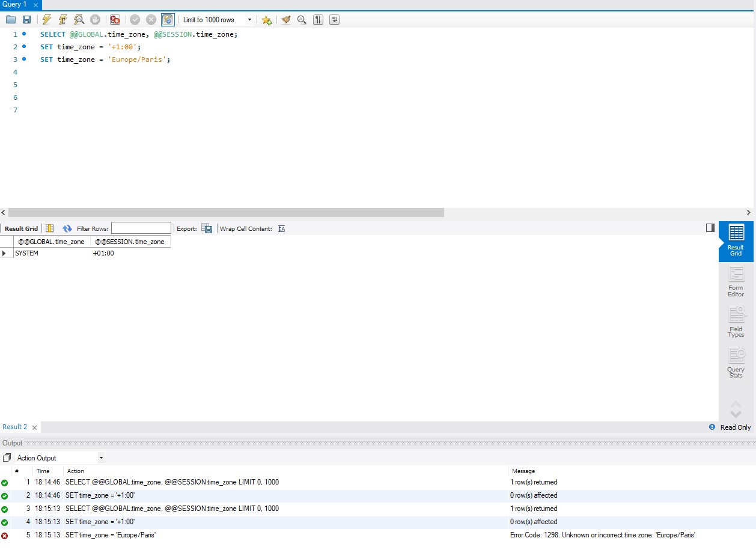Open the Action Output dropdown
Viewport: 756px width, 550px height.
[58, 457]
